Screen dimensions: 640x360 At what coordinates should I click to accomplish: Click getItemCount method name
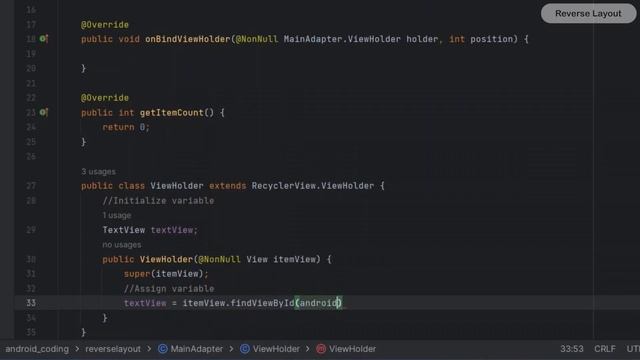click(171, 113)
